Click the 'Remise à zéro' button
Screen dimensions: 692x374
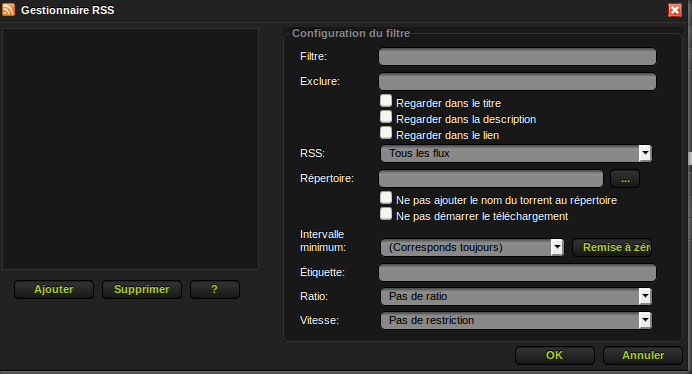click(x=612, y=247)
